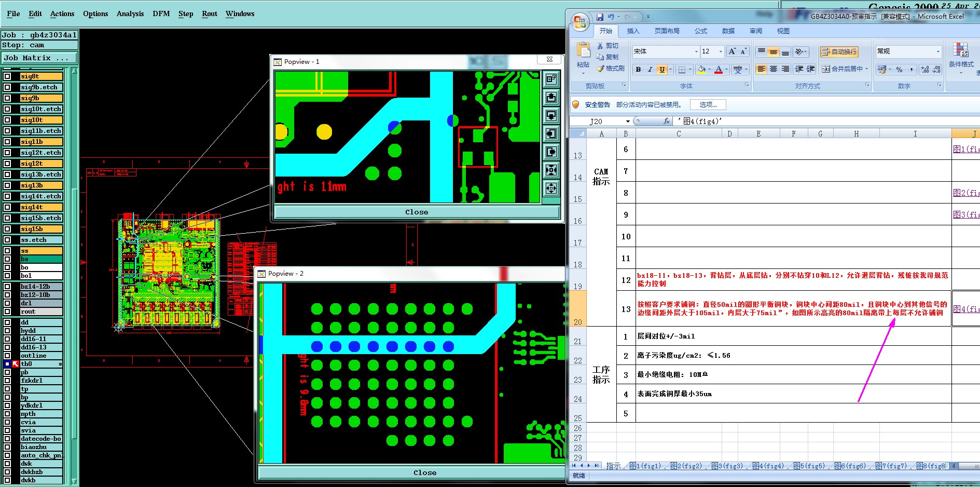Toggle Wrap Text (自动换行) button
980x487 pixels.
coord(839,51)
